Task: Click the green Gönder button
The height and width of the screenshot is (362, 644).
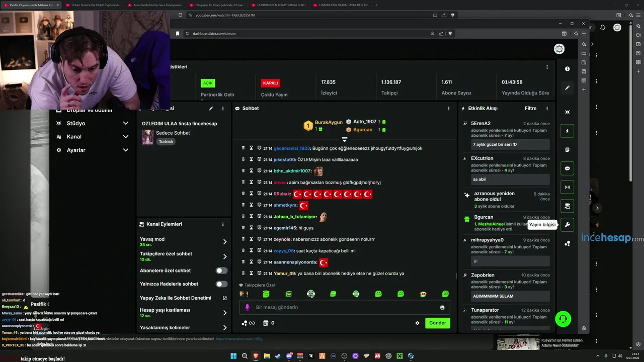Action: tap(437, 323)
